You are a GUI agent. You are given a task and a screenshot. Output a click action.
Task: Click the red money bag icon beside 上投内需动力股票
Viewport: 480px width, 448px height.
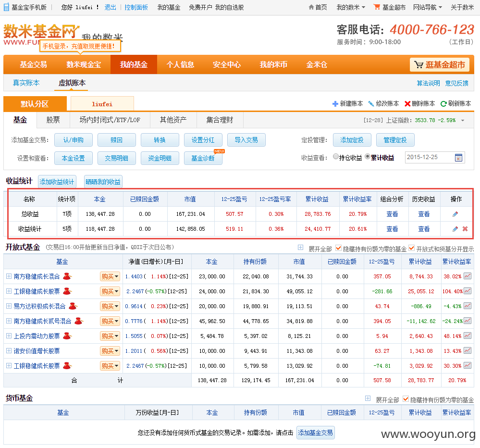click(67, 336)
